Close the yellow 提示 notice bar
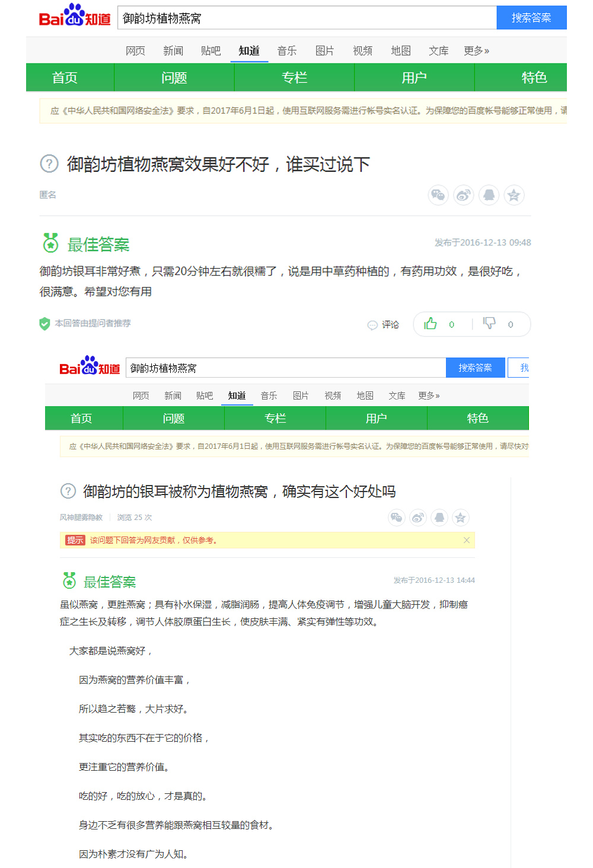The width and height of the screenshot is (593, 868). click(467, 540)
